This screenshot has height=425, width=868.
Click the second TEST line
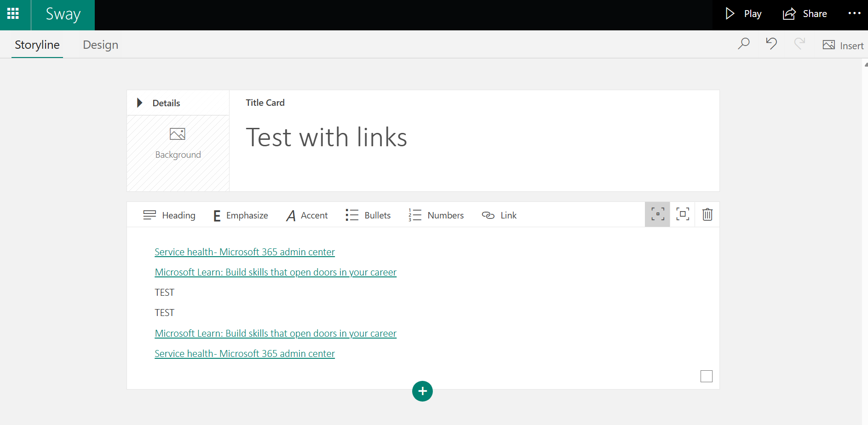[165, 313]
